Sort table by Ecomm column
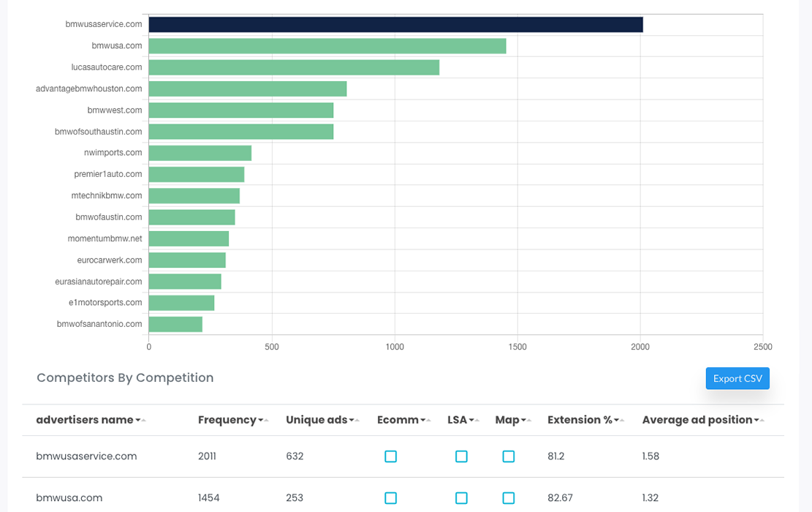The width and height of the screenshot is (812, 512). [x=404, y=420]
